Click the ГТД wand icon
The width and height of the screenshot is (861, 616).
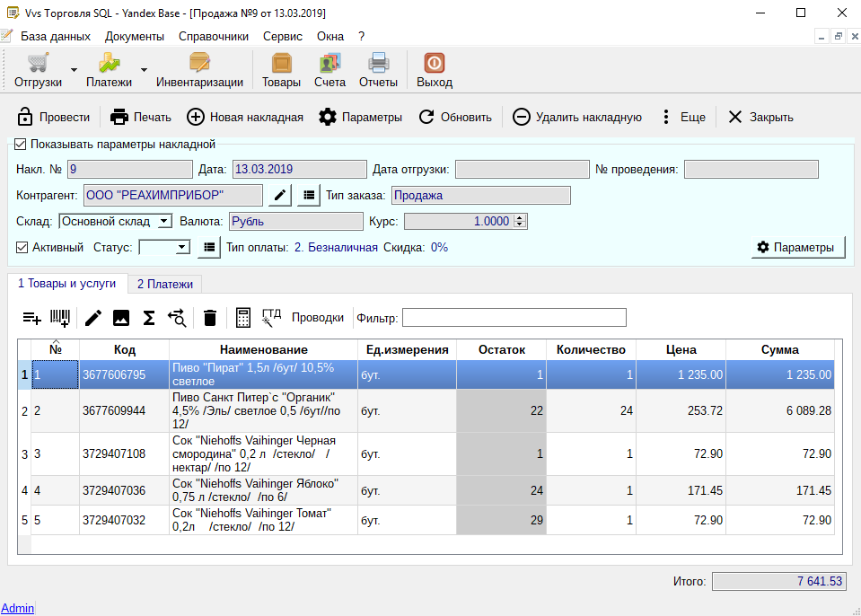(271, 316)
